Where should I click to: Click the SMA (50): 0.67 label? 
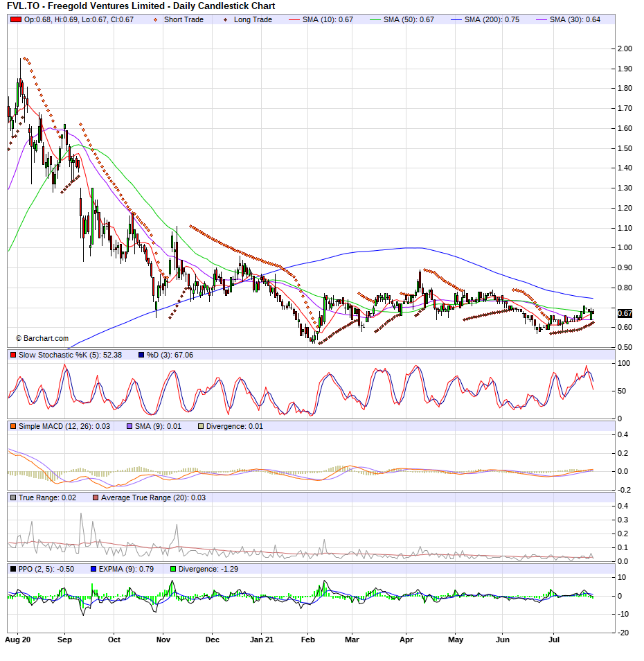[x=409, y=19]
